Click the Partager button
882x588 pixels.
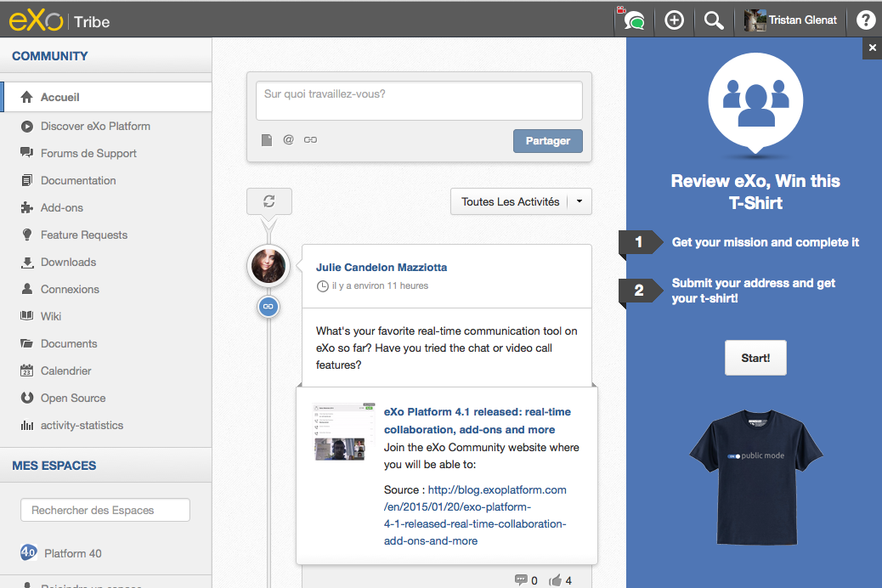click(x=548, y=141)
